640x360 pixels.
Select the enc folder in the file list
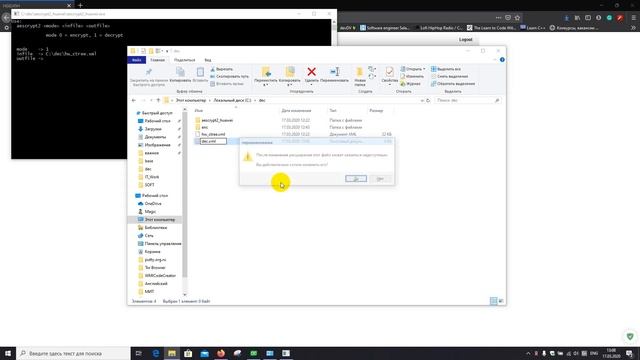pos(204,127)
